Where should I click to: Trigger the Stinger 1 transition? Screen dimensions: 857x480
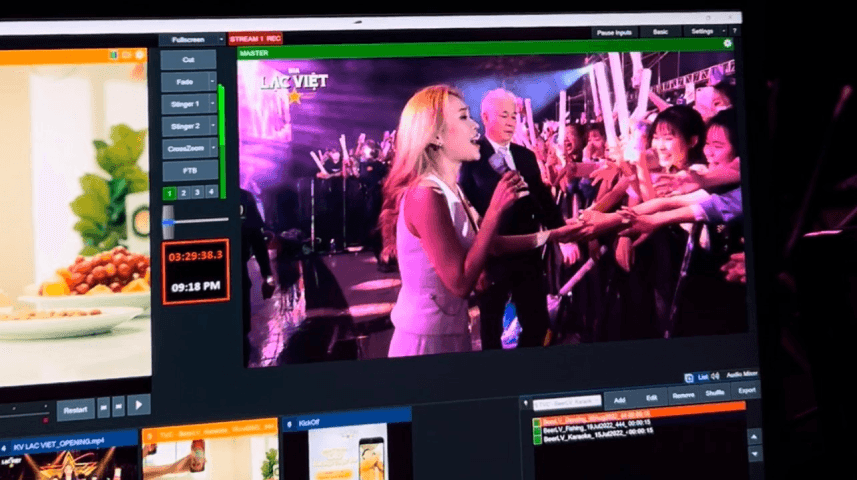coord(185,104)
